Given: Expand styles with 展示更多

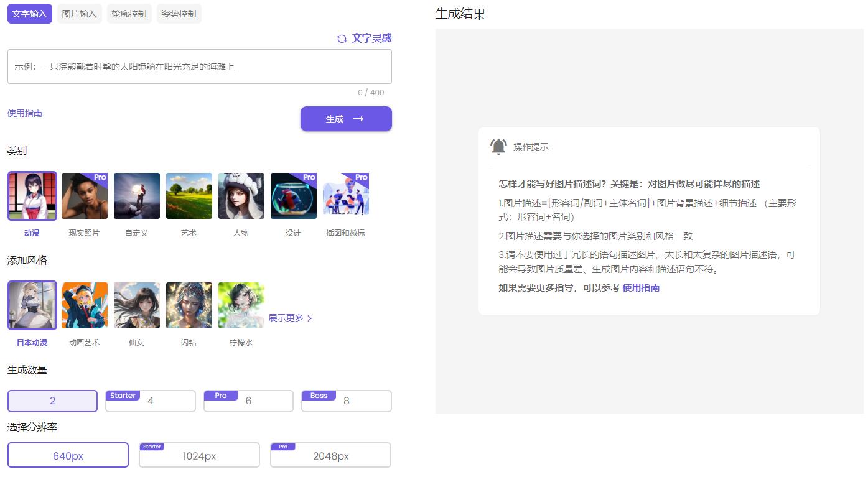Looking at the screenshot, I should point(290,318).
